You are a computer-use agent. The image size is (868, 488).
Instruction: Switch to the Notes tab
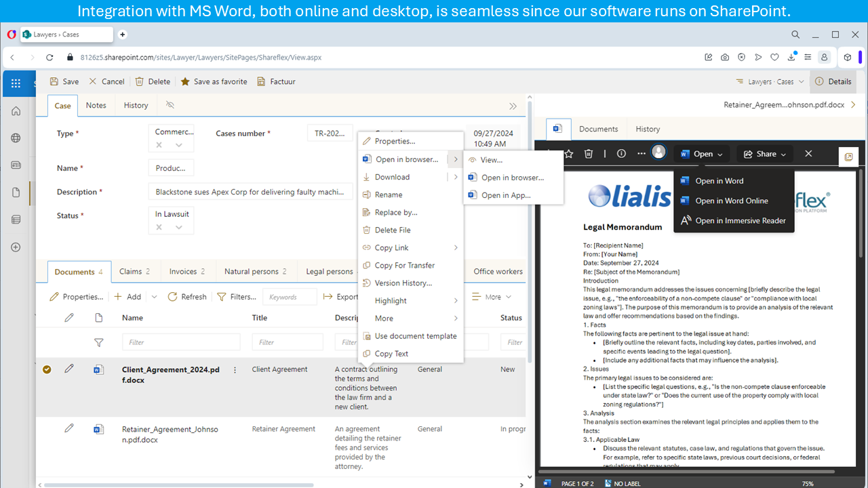click(96, 105)
